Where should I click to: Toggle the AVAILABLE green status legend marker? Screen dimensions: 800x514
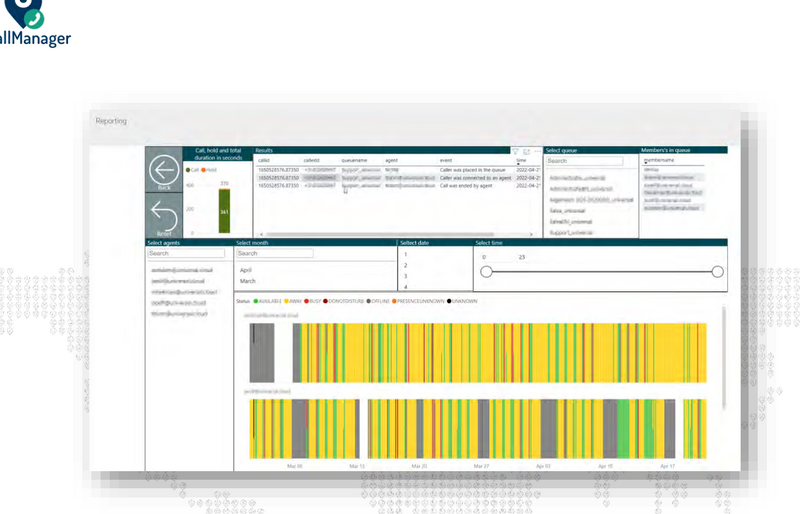click(255, 301)
